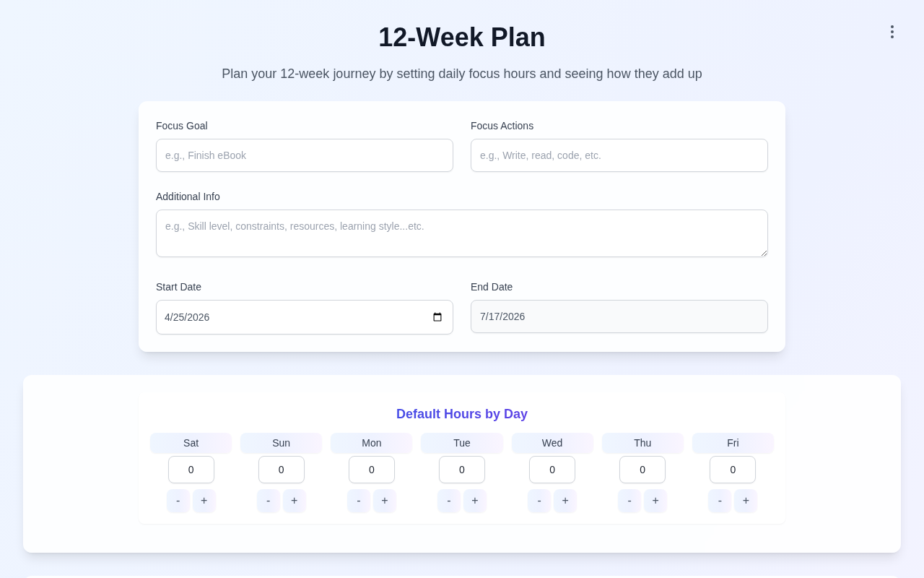Click the End Date field
This screenshot has width=924, height=578.
[619, 316]
